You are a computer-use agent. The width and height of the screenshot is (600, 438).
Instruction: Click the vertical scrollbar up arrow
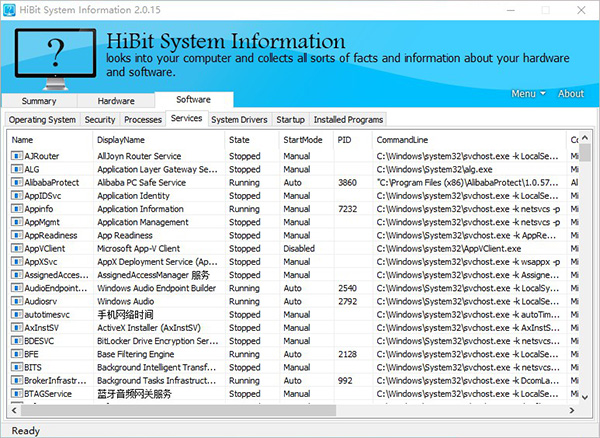tap(585, 138)
